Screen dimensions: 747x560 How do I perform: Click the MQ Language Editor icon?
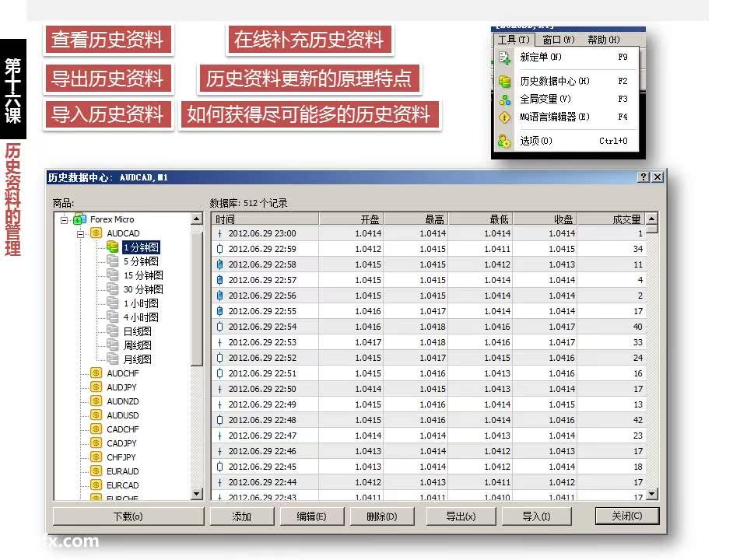504,117
